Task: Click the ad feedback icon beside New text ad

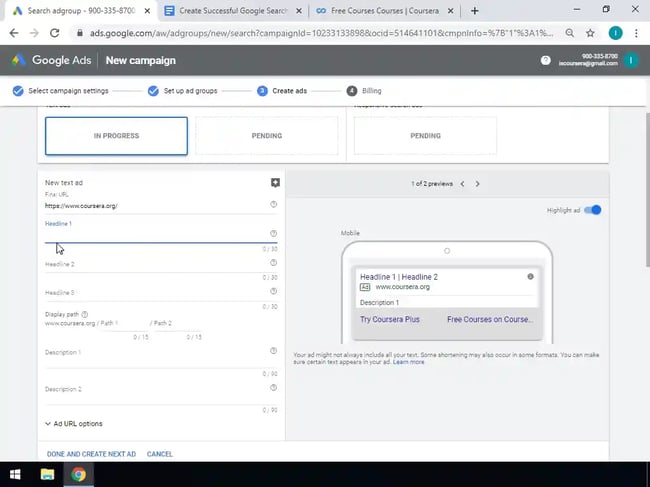Action: tap(275, 183)
